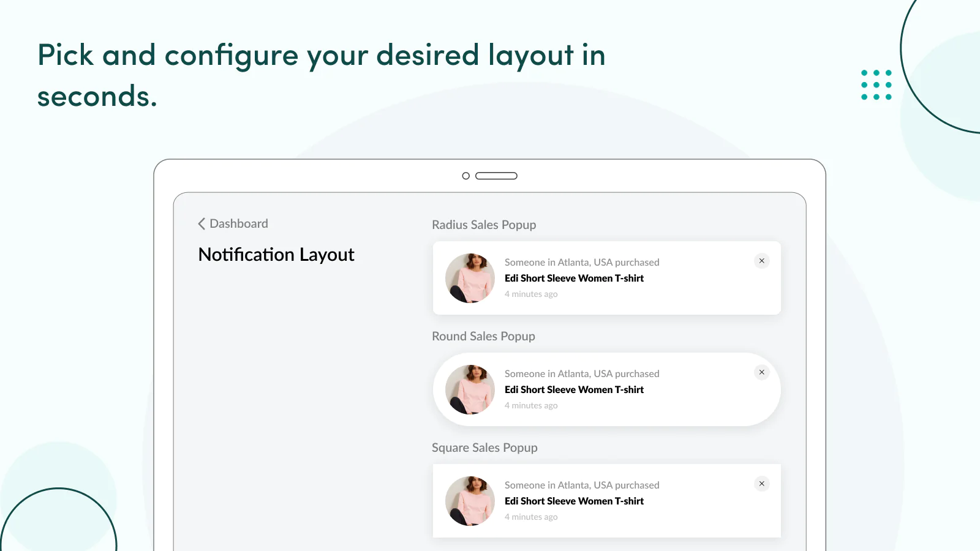Image resolution: width=980 pixels, height=551 pixels.
Task: Open product thumbnail in Square Sales Popup
Action: click(470, 501)
